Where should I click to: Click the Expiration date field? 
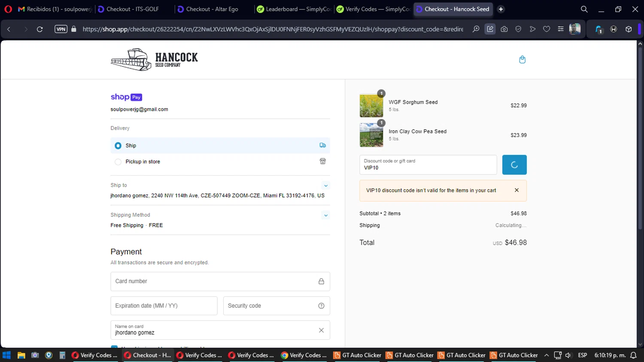click(x=164, y=306)
